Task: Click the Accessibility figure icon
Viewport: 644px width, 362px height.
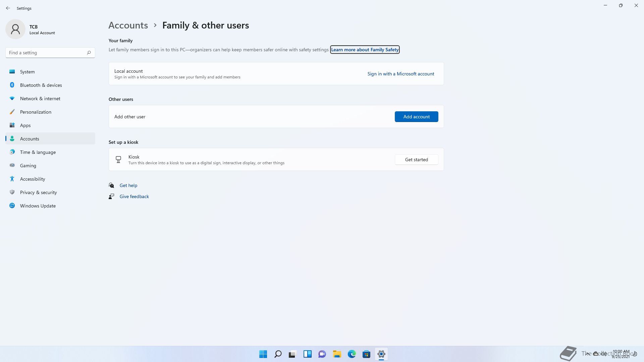Action: tap(12, 179)
